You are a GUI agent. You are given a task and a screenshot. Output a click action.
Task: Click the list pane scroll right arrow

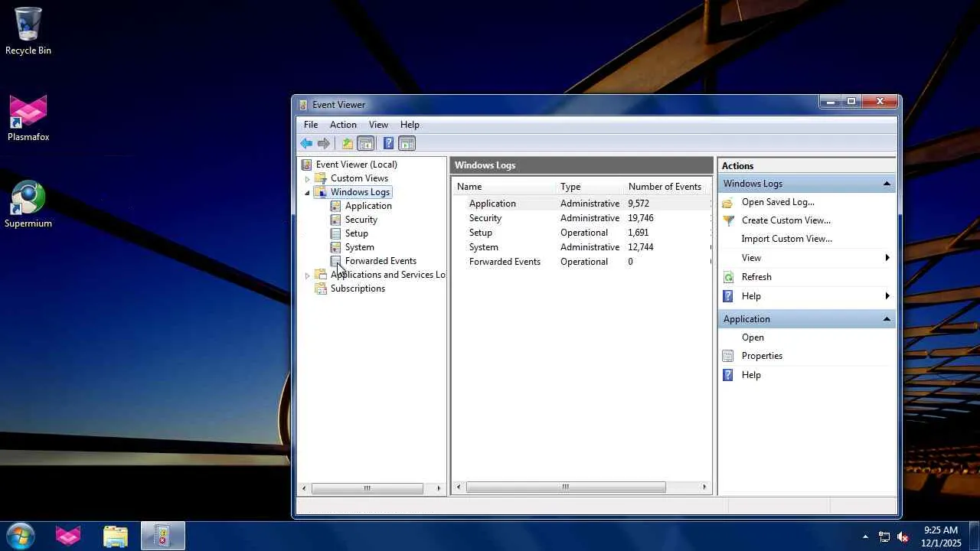coord(704,487)
